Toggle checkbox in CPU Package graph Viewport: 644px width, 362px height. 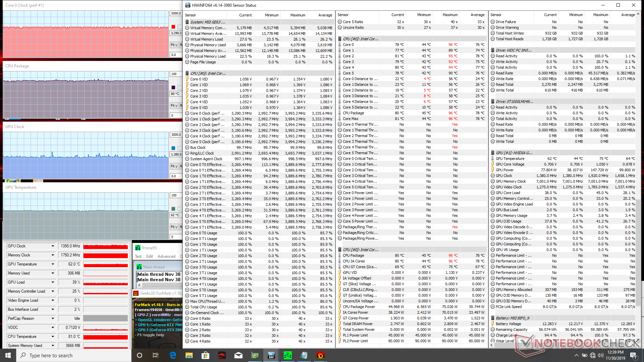pos(179,87)
